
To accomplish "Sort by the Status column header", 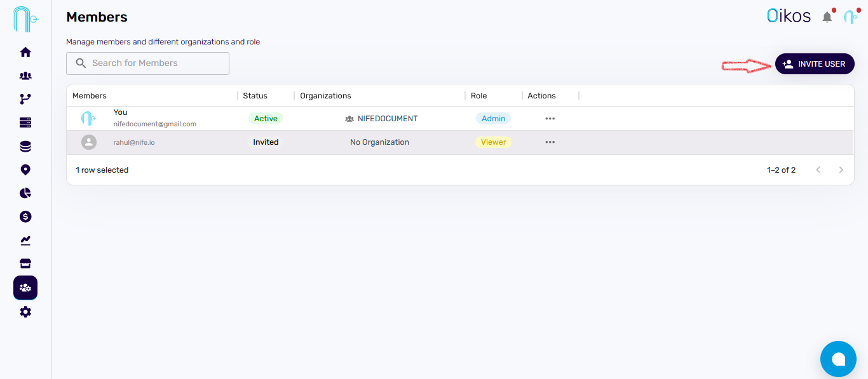I will 255,96.
